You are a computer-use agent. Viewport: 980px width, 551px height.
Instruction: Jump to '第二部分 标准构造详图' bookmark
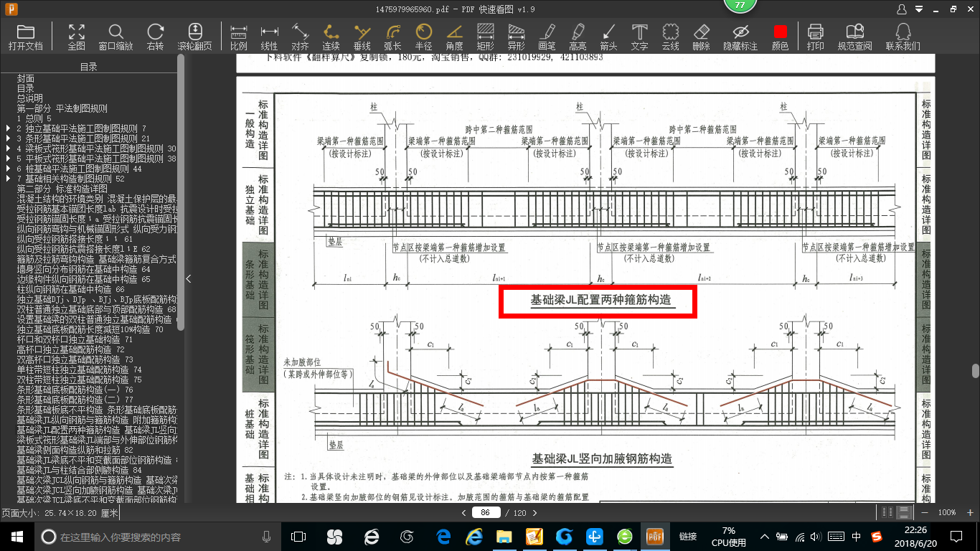[62, 189]
